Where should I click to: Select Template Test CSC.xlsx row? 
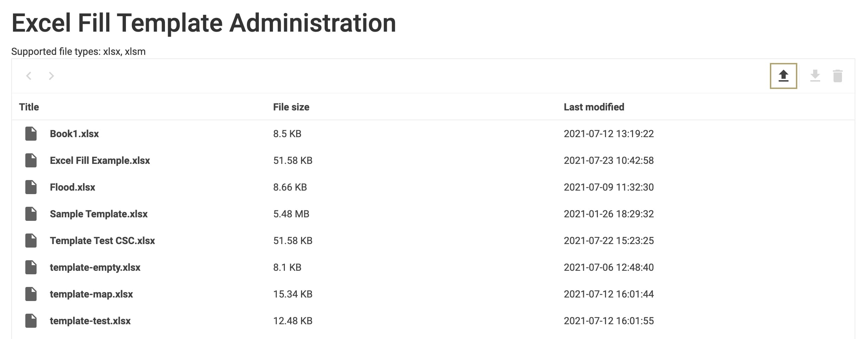[433, 241]
